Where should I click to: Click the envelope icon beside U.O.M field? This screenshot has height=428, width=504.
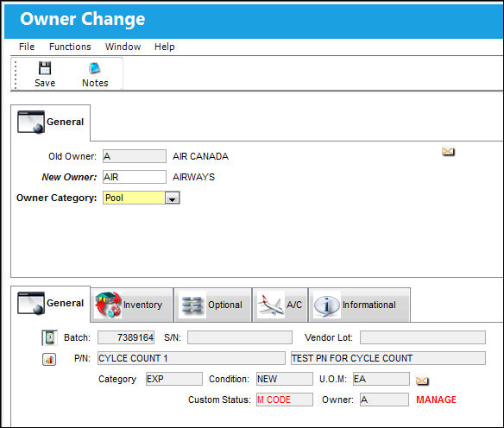422,381
